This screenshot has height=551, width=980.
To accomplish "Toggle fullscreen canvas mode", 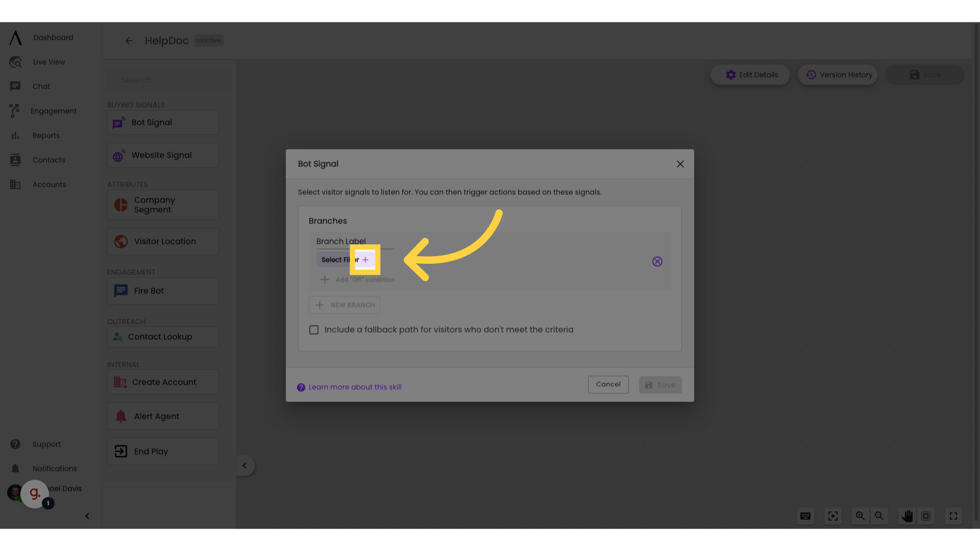I will click(953, 516).
